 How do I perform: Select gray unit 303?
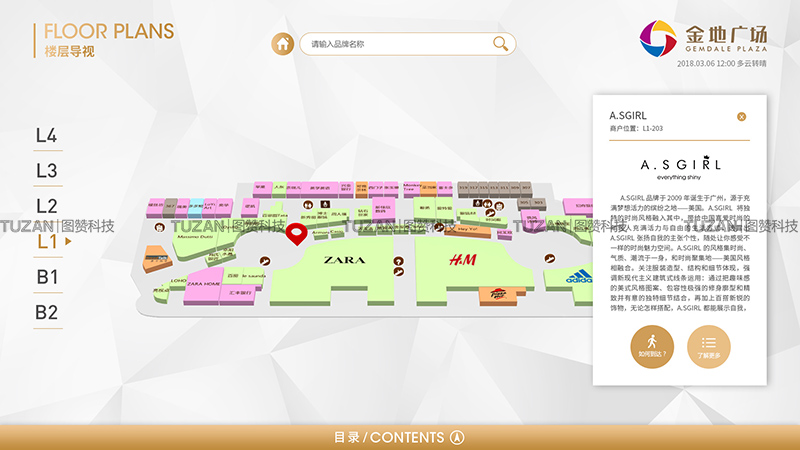tap(538, 204)
